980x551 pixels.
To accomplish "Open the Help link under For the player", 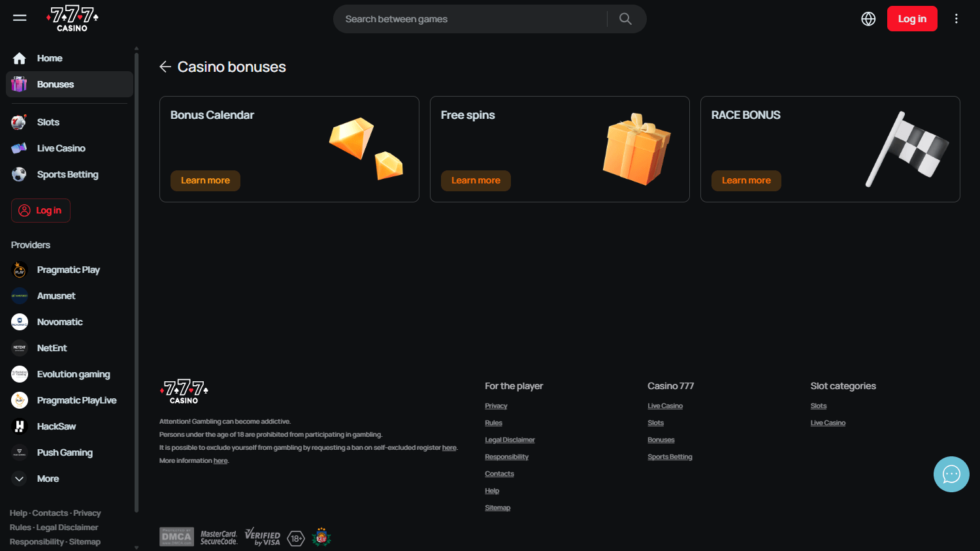I will coord(492,491).
